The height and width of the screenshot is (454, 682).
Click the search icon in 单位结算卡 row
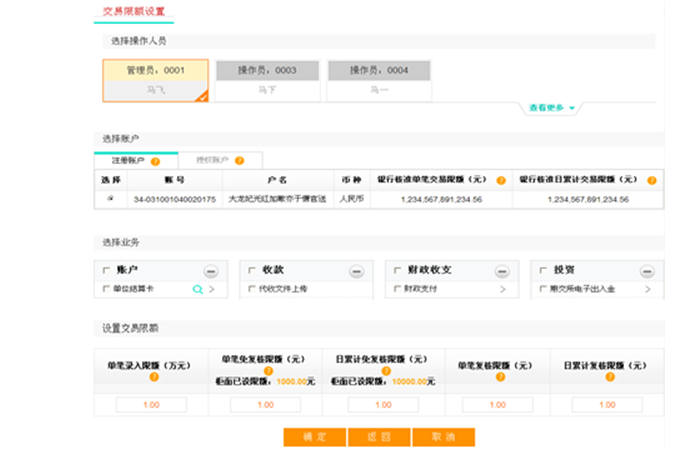click(x=197, y=289)
